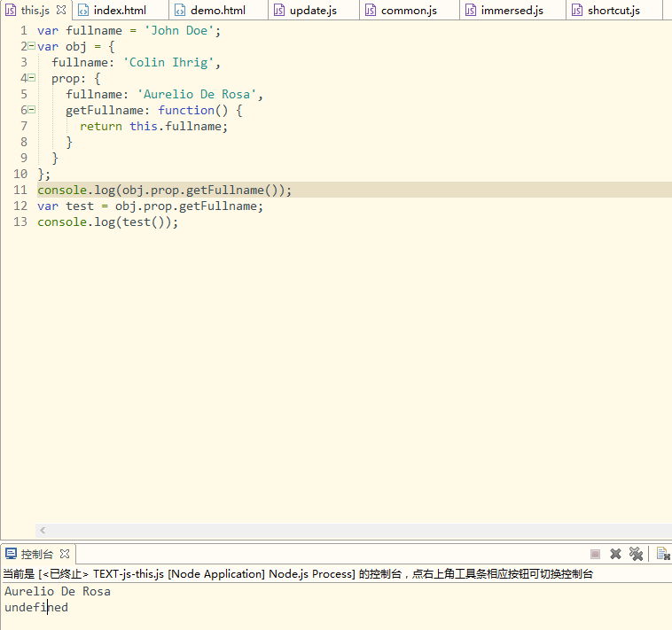
Task: Open the index.html editor tab
Action: coord(120,11)
